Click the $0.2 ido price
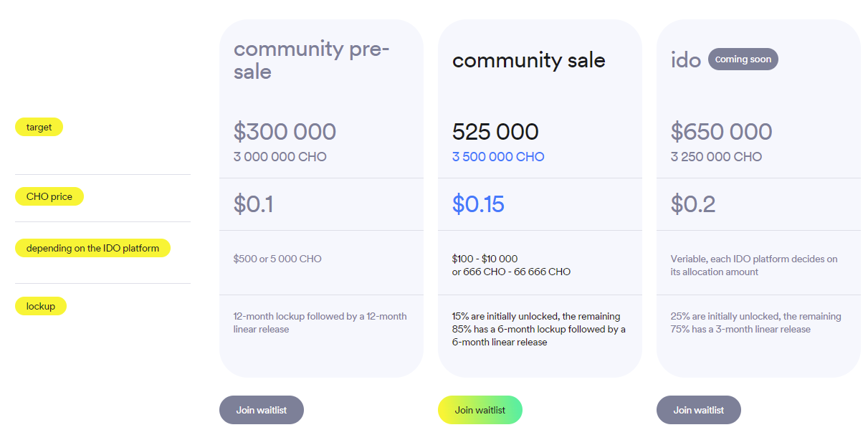This screenshot has height=440, width=868. 693,204
